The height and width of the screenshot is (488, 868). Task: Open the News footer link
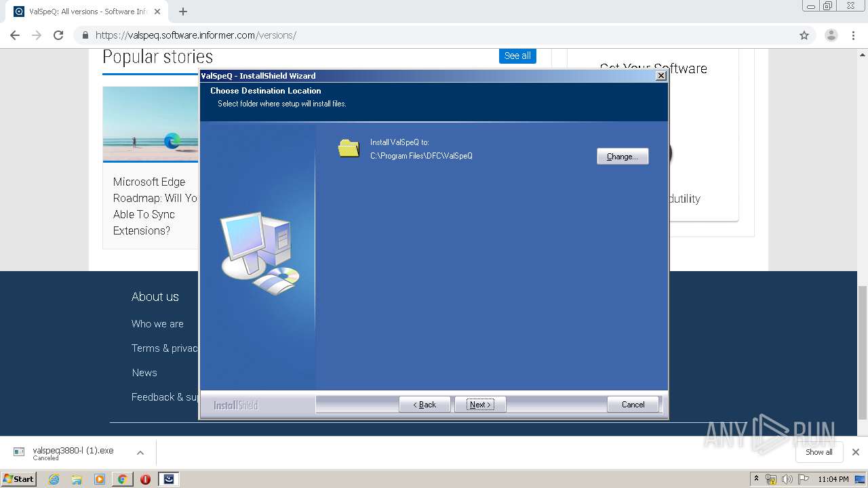point(144,373)
